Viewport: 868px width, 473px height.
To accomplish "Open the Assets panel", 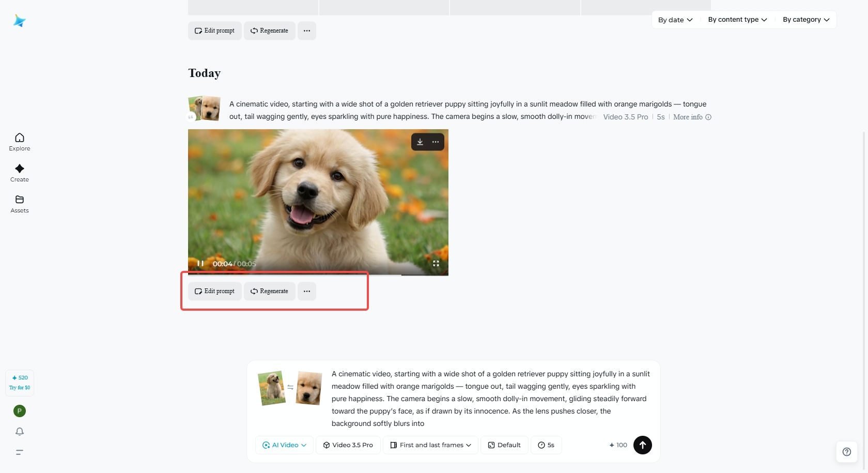I will (x=19, y=204).
